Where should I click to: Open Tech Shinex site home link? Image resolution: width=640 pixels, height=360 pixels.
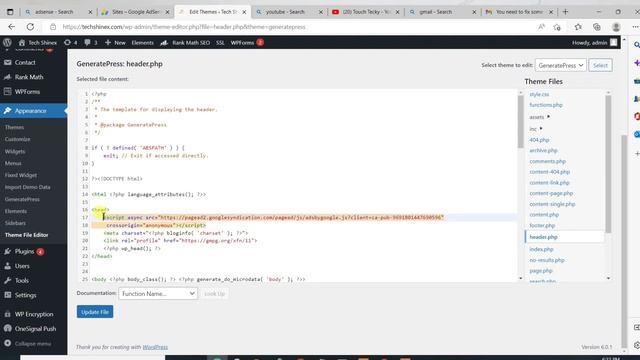pos(38,42)
